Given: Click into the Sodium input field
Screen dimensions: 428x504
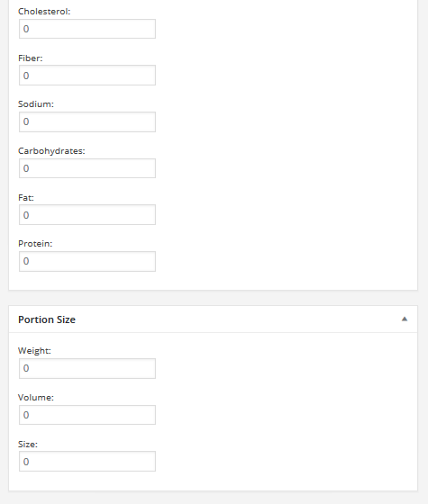Looking at the screenshot, I should 87,121.
